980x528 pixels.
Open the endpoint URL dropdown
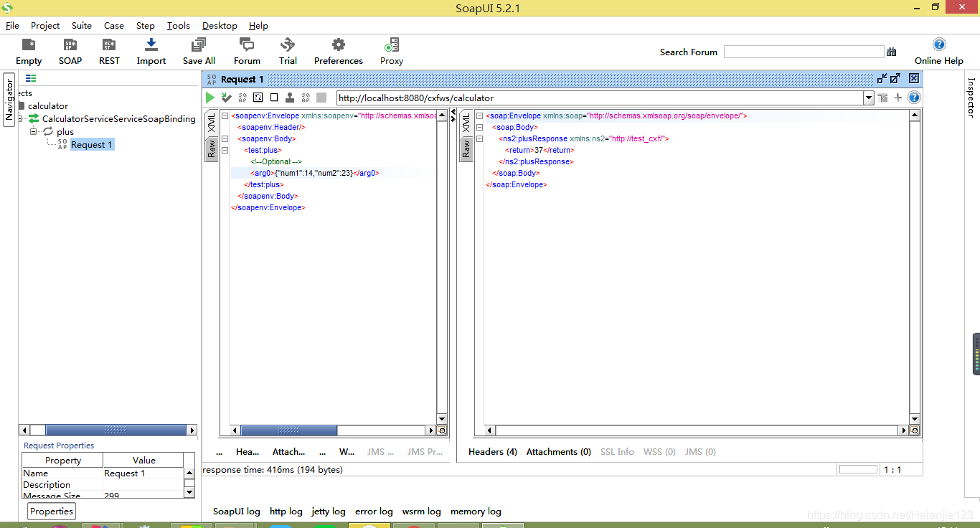pos(868,98)
